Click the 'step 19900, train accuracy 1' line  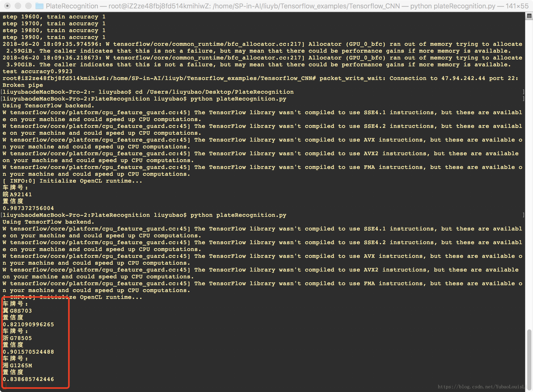click(54, 37)
